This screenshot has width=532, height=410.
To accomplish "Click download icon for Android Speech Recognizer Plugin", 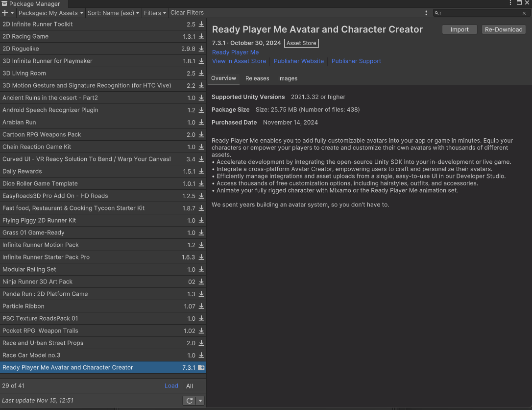I will point(201,110).
